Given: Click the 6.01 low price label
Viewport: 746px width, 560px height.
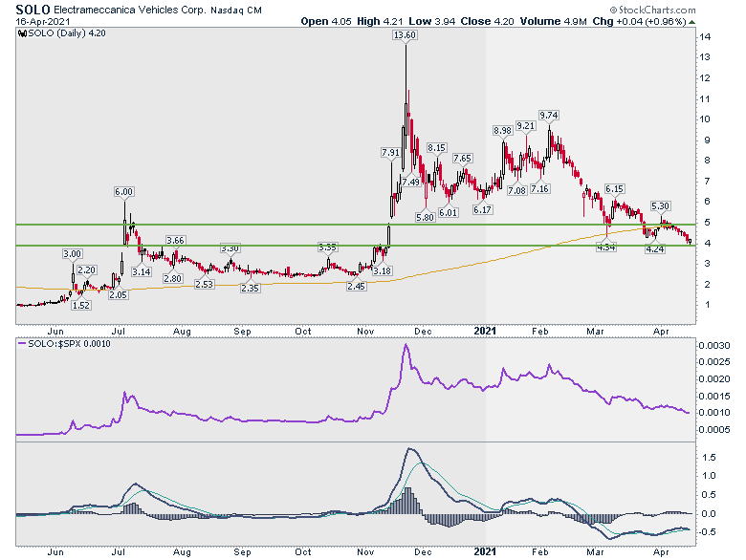Looking at the screenshot, I should click(449, 212).
